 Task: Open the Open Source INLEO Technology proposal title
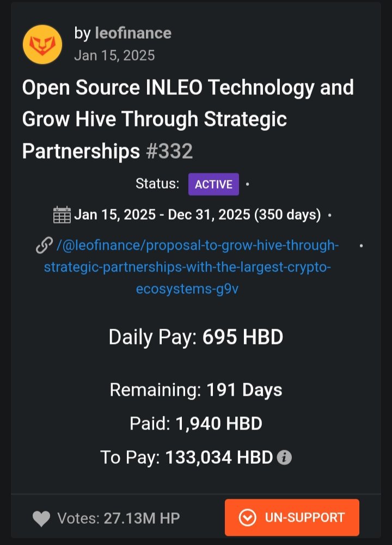[188, 119]
